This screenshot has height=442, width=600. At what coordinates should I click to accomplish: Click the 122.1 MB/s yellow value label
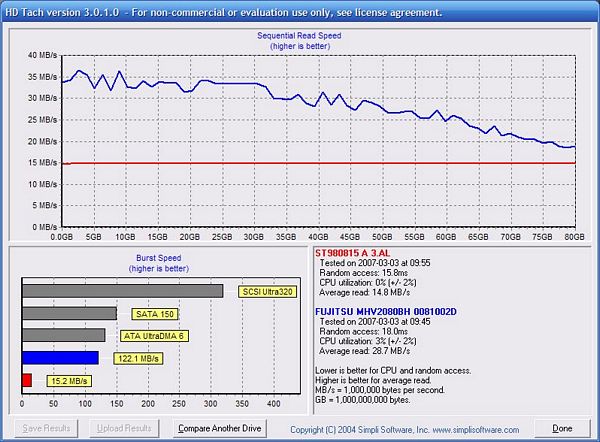pyautogui.click(x=138, y=359)
